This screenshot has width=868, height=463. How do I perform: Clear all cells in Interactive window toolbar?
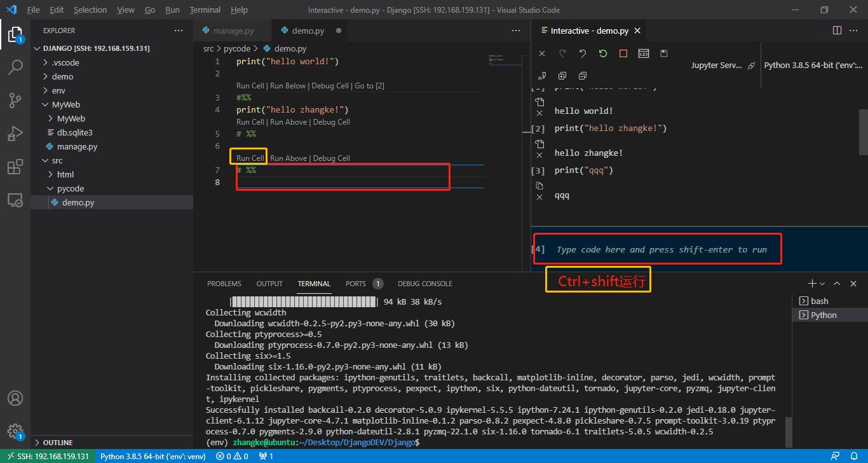click(542, 54)
